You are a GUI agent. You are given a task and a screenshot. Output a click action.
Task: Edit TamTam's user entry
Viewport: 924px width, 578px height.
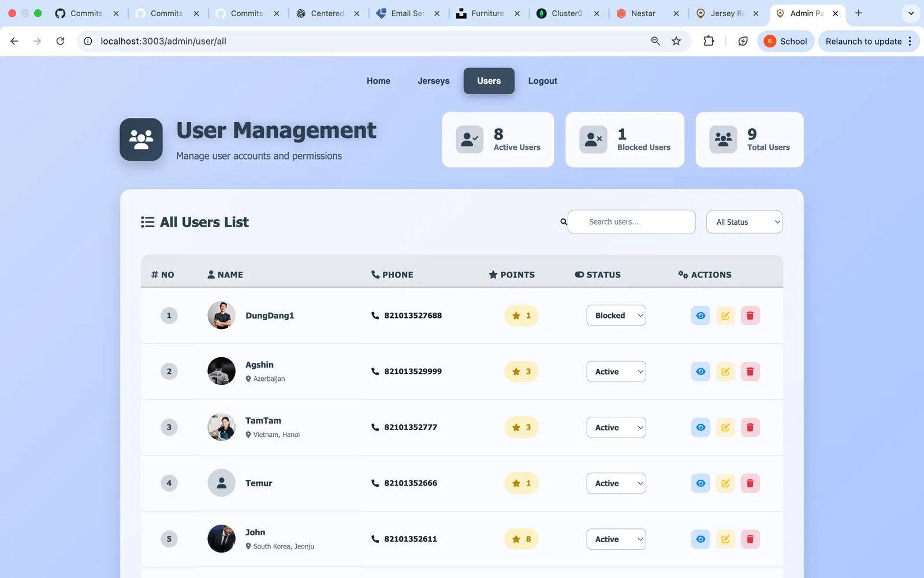pyautogui.click(x=725, y=427)
